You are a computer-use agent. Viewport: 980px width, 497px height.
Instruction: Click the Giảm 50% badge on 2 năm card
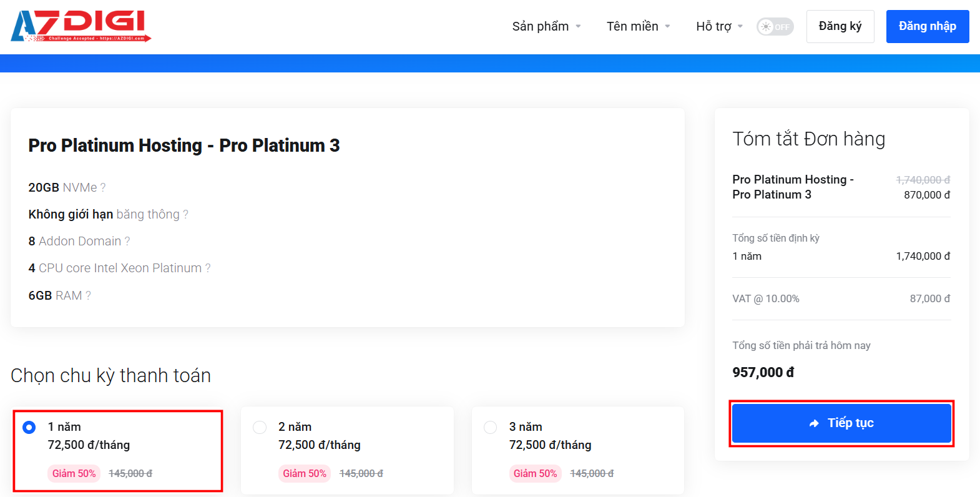coord(305,474)
